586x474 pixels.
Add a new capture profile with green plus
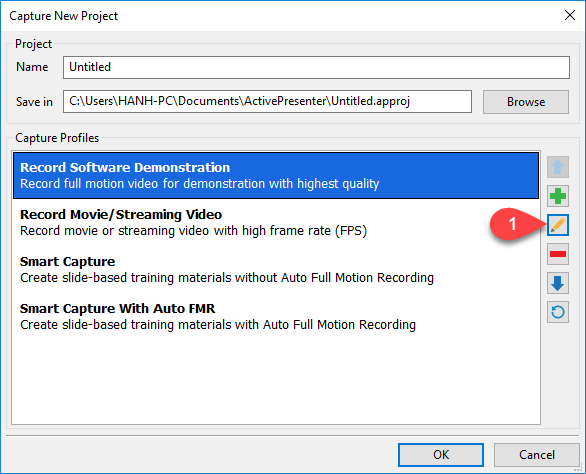[x=558, y=196]
